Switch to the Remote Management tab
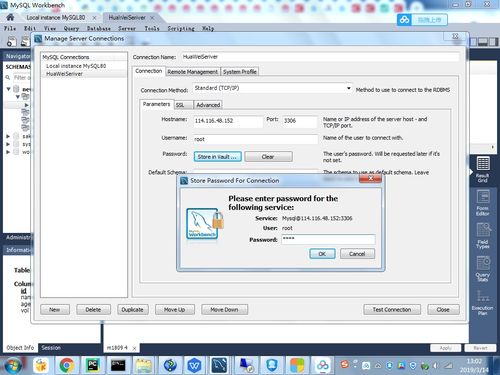This screenshot has width=500, height=375. [x=192, y=72]
